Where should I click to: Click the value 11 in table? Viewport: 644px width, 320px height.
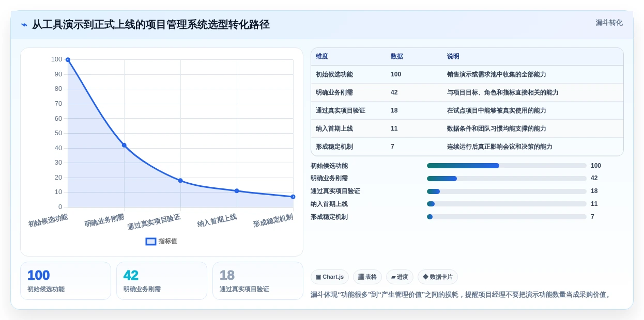coord(394,129)
